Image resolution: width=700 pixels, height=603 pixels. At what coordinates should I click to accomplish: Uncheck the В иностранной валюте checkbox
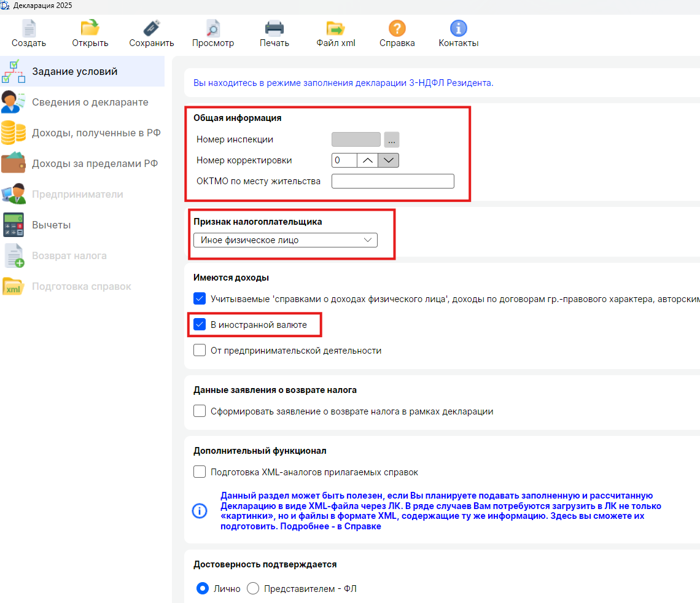pos(200,325)
